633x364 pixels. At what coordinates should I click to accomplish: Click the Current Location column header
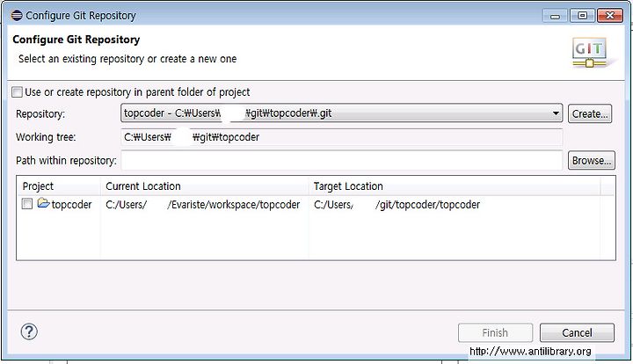click(x=204, y=186)
